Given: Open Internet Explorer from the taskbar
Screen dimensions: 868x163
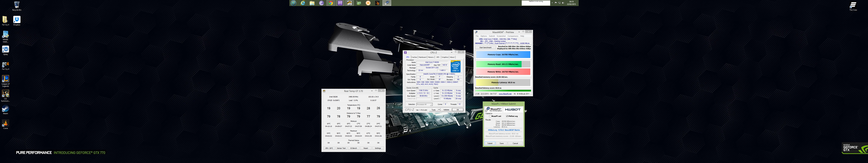Looking at the screenshot, I should coord(303,3).
